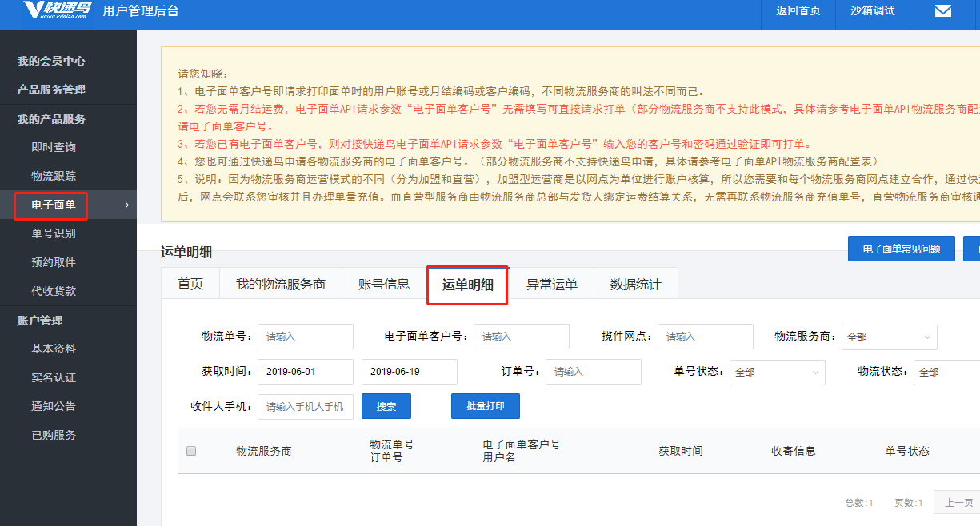
Task: Expand the 电子面单 sidebar chevron arrow
Action: point(127,205)
